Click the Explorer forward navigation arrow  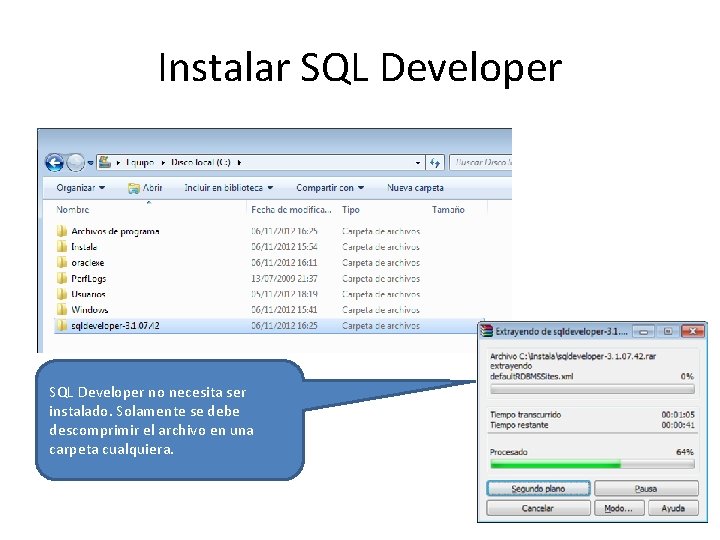click(75, 163)
